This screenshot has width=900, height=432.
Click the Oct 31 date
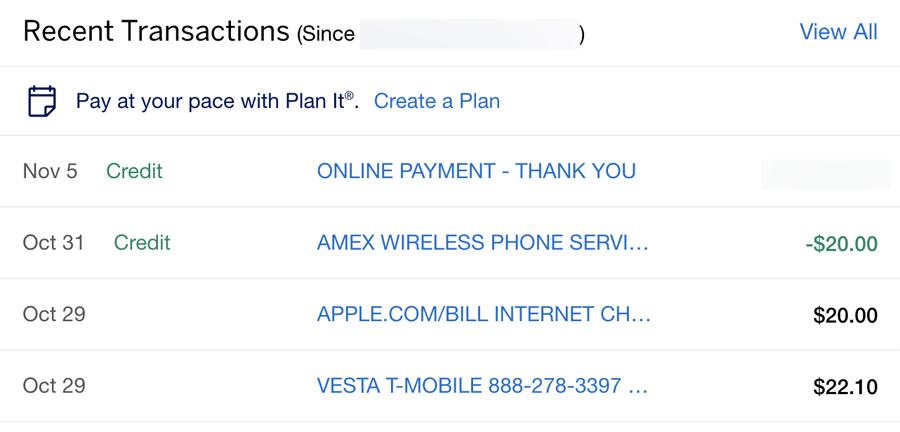pyautogui.click(x=54, y=243)
